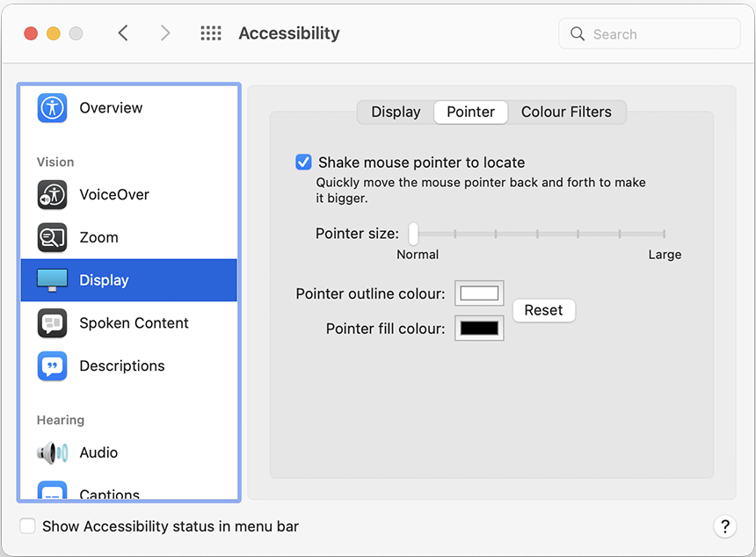The width and height of the screenshot is (756, 557).
Task: Click the Captions sidebar icon
Action: point(52,492)
